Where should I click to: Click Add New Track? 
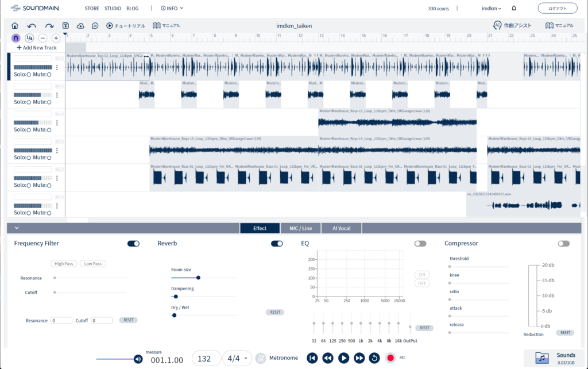pyautogui.click(x=36, y=47)
